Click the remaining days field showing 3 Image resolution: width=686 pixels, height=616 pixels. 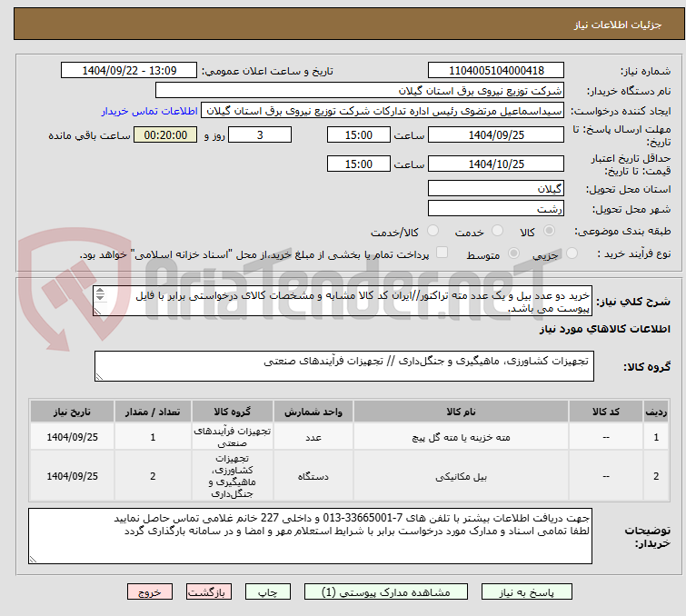260,134
